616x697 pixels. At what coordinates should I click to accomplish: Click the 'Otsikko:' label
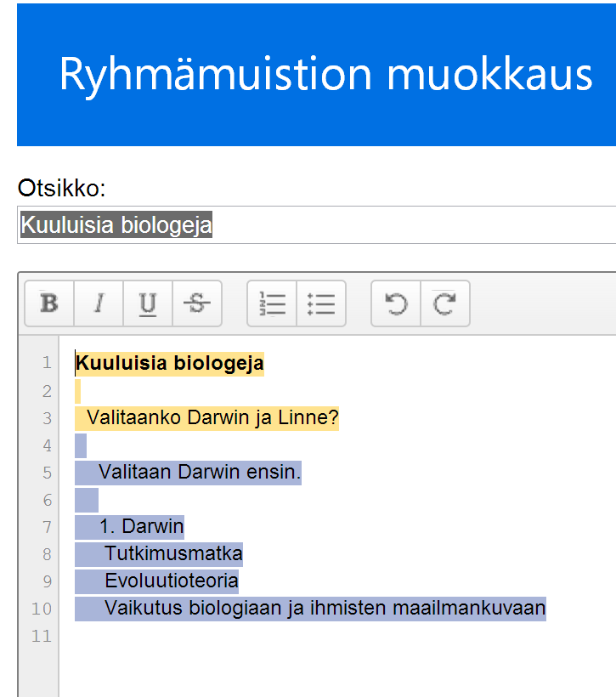(61, 189)
